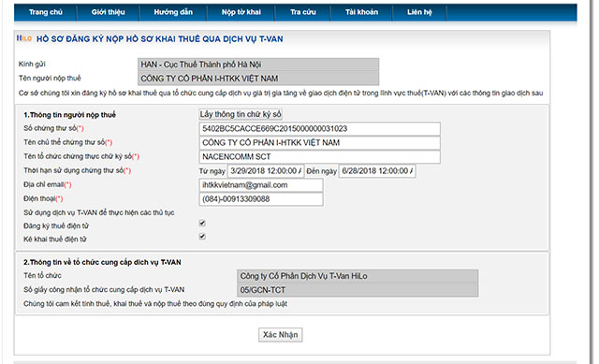Screen dimensions: 599x364
Task: Open the Tra cứu menu item
Action: pyautogui.click(x=303, y=12)
